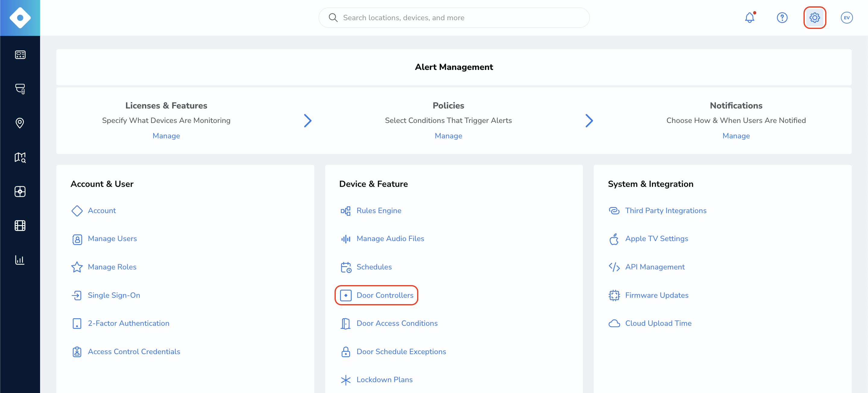Screen dimensions: 868x393
Task: Open the locations pin icon in the sidebar
Action: tap(20, 123)
